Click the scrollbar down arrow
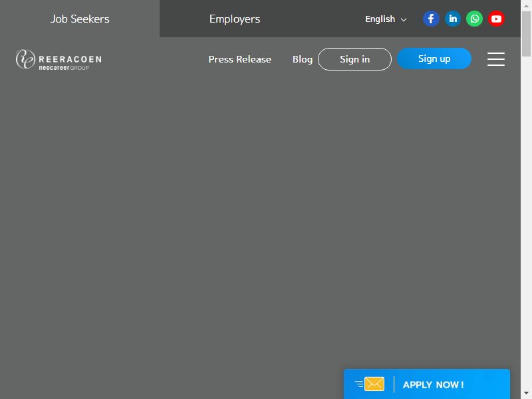 (526, 394)
